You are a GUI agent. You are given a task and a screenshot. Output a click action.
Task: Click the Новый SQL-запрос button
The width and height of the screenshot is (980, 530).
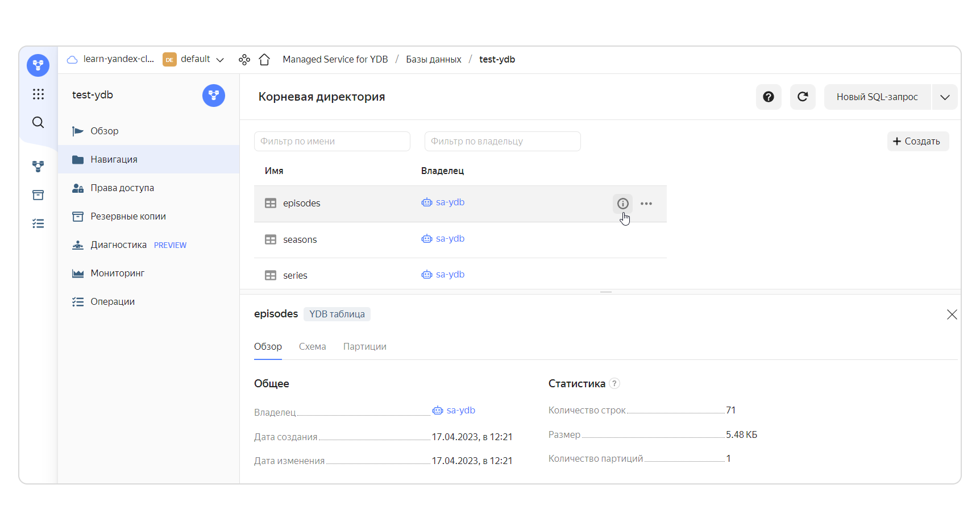tap(877, 97)
